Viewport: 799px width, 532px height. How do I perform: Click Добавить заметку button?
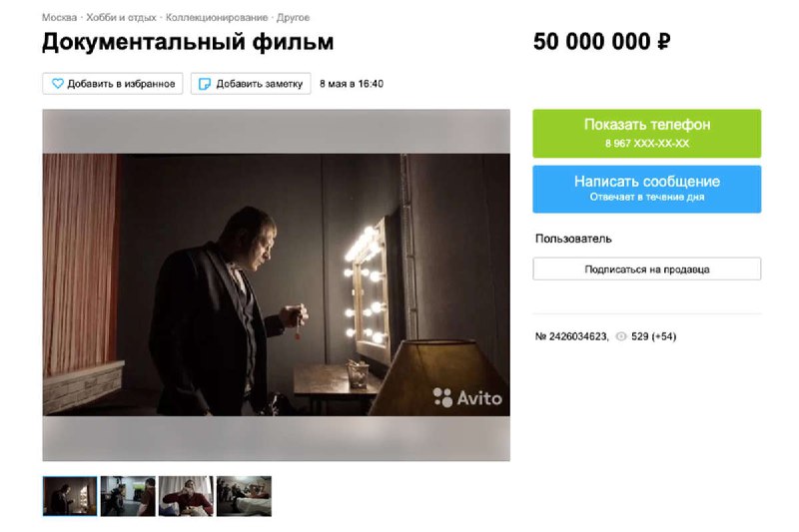[x=251, y=84]
